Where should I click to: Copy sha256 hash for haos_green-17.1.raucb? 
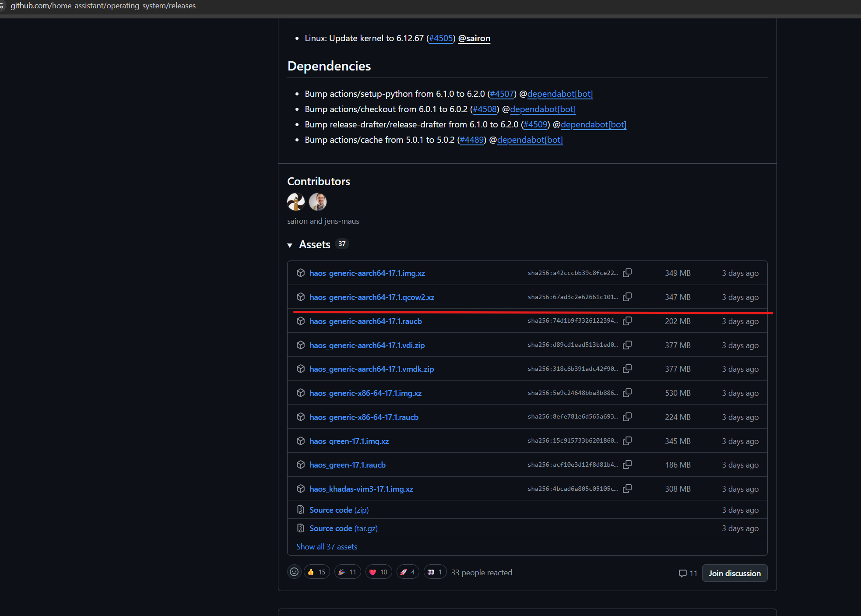click(627, 465)
